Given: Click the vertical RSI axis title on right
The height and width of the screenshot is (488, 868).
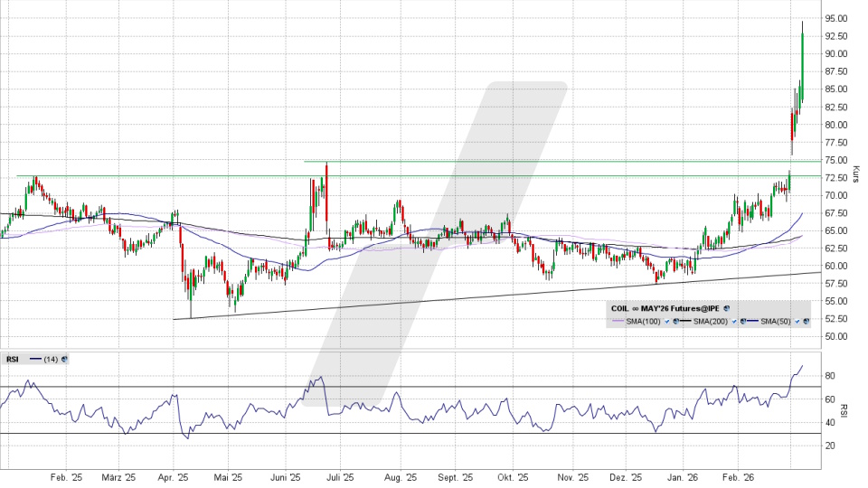Looking at the screenshot, I should 844,410.
